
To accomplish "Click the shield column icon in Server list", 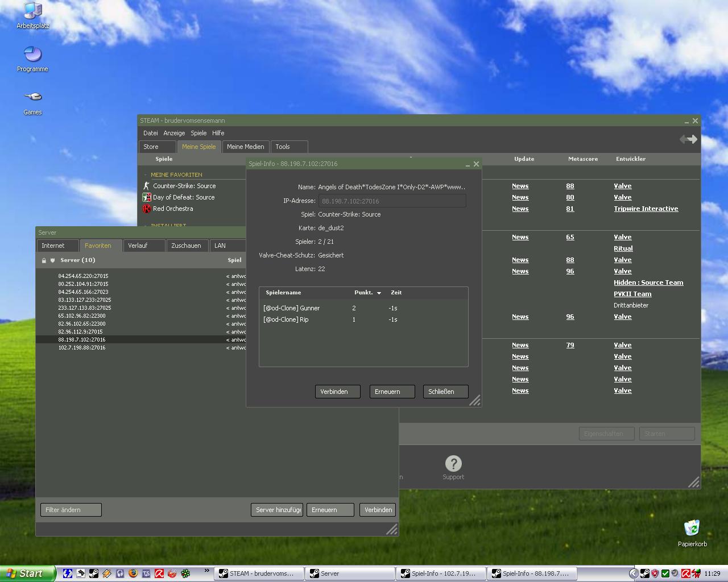I will [x=53, y=260].
